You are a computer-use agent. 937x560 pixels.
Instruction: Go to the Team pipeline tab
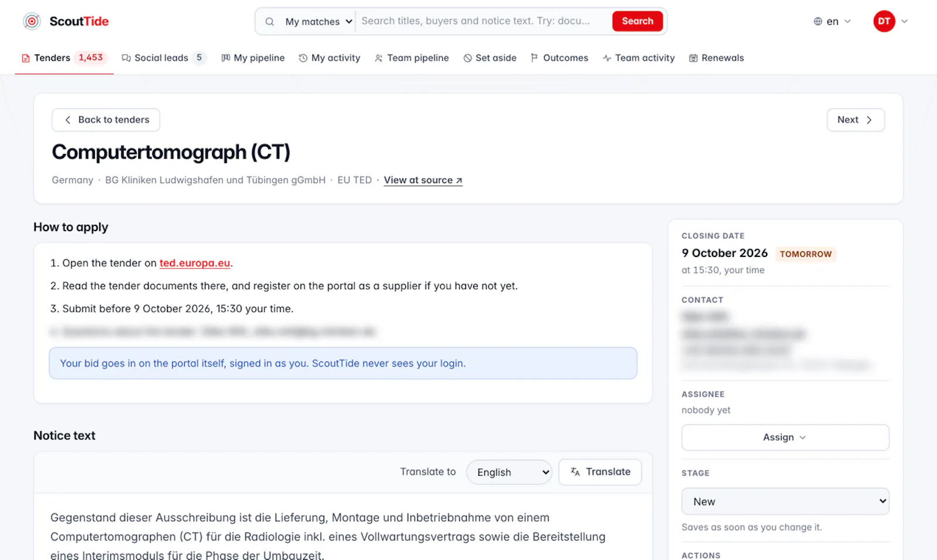pyautogui.click(x=412, y=58)
